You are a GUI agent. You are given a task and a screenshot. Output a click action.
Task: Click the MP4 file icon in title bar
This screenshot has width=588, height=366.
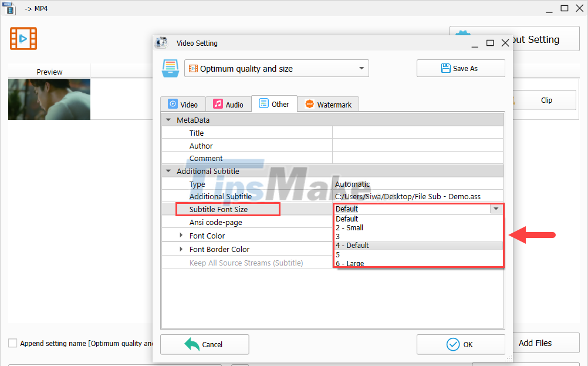click(9, 8)
